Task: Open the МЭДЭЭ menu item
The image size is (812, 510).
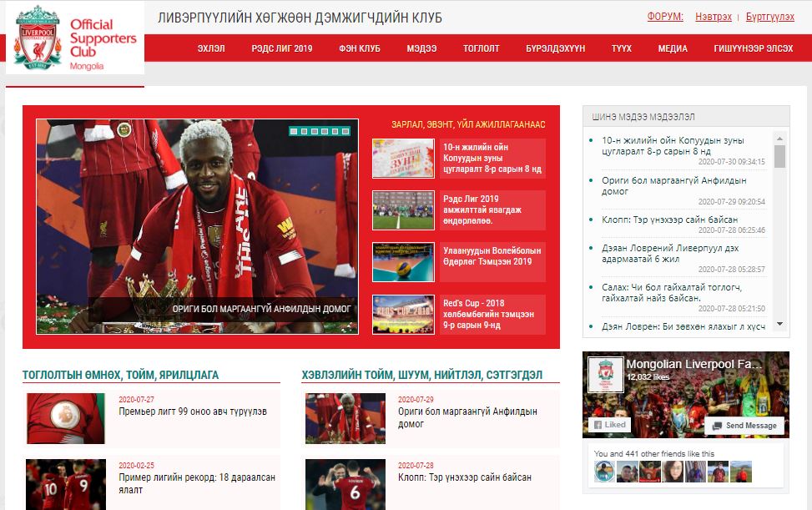Action: coord(421,48)
